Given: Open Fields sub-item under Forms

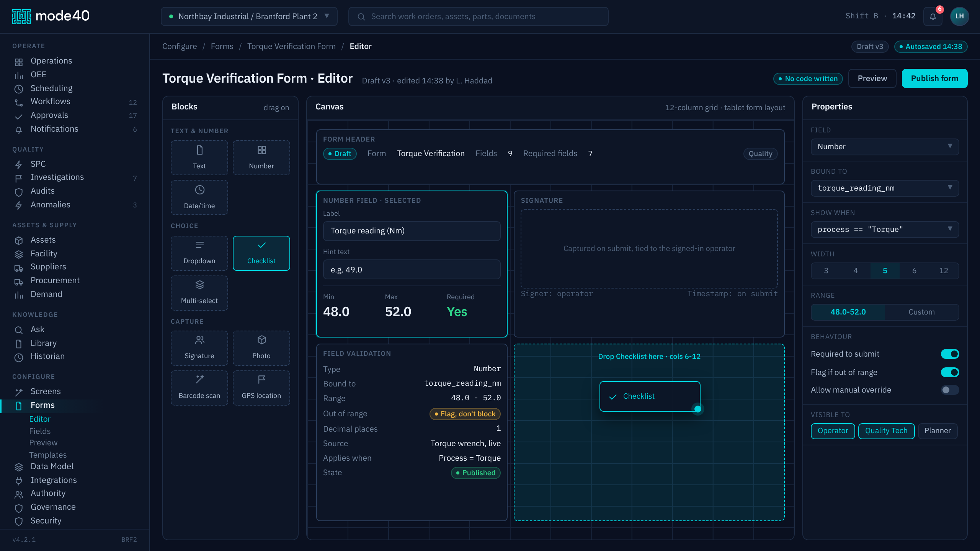Looking at the screenshot, I should [x=40, y=431].
